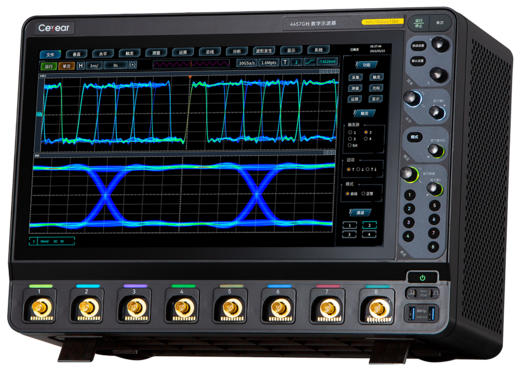520x372 pixels.
Task: Click the hardware Run/Stop key
Action: point(419,23)
